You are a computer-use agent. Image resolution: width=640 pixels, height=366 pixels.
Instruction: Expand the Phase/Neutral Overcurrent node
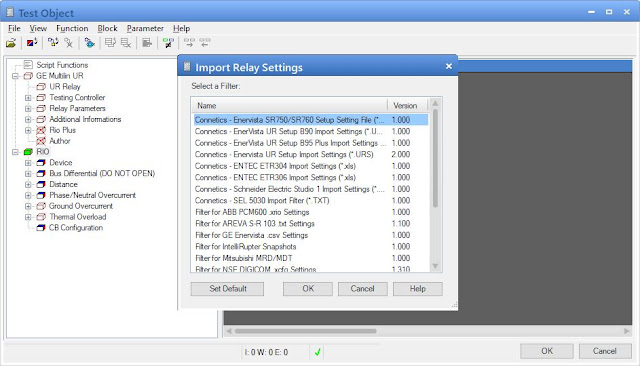[x=28, y=195]
